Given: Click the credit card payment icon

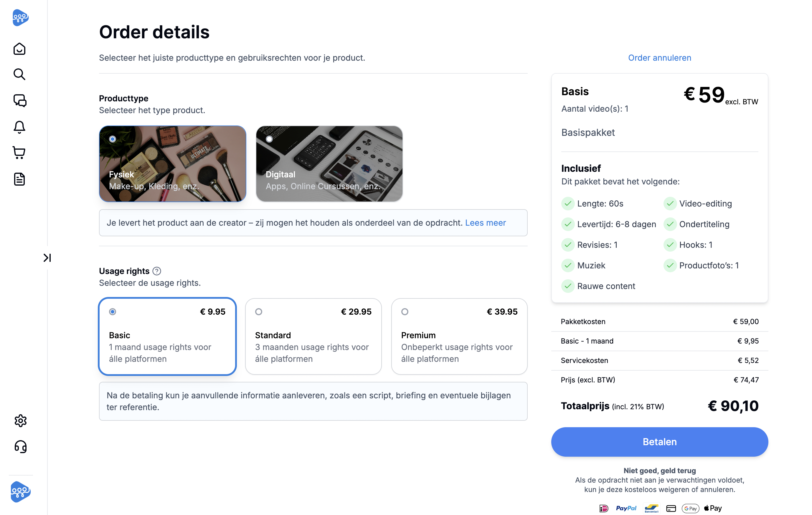Looking at the screenshot, I should (671, 508).
